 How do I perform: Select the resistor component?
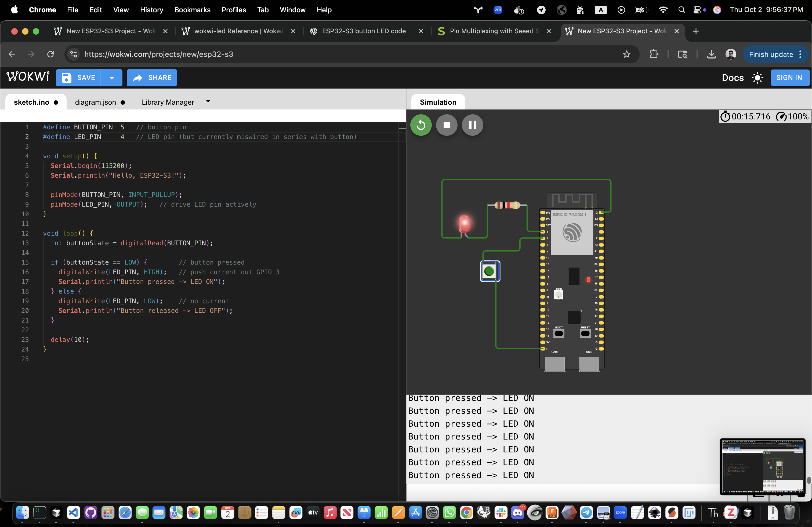pyautogui.click(x=507, y=205)
